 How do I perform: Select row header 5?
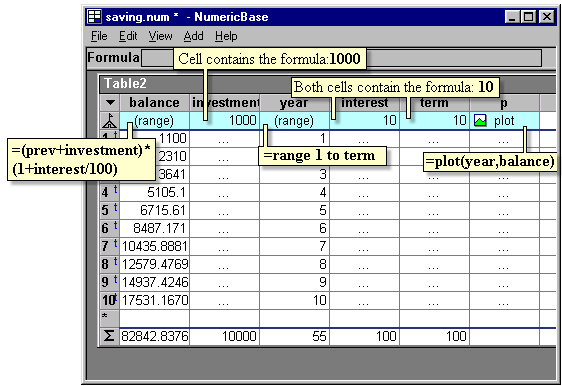[x=109, y=210]
